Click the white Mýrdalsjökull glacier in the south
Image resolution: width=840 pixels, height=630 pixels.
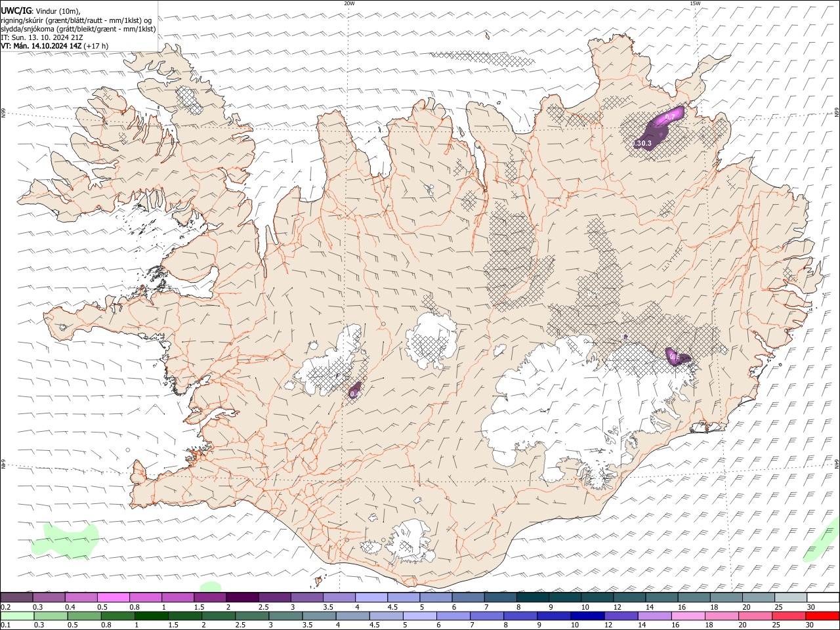click(411, 541)
